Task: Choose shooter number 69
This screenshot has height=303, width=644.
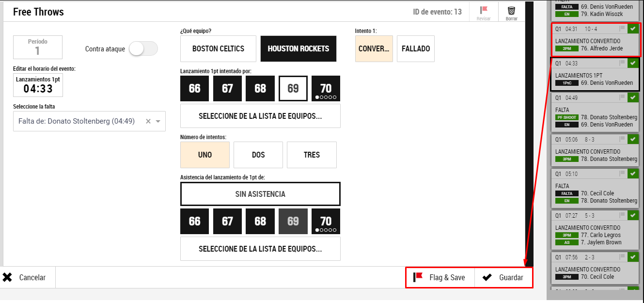Action: click(293, 88)
